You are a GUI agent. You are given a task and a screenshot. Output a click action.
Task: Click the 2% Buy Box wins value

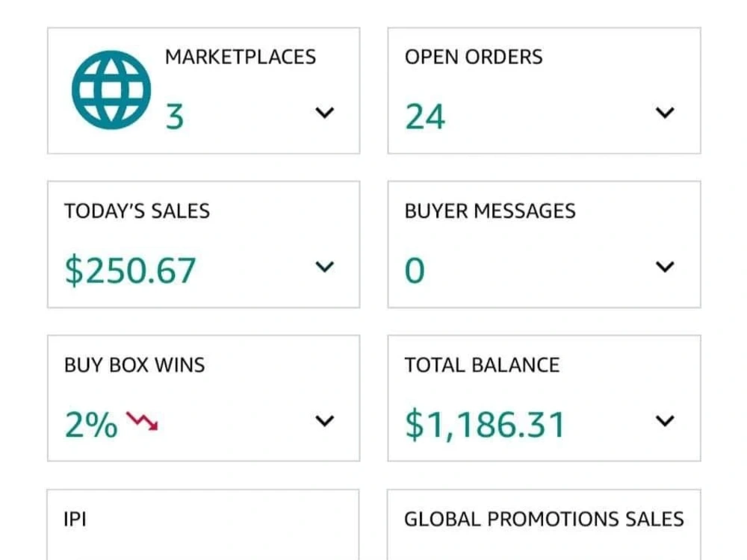[x=91, y=424]
